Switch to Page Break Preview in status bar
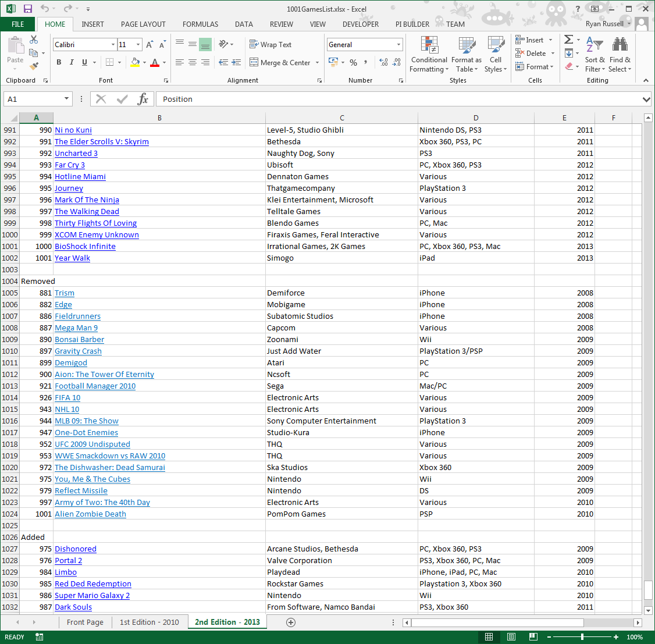 pyautogui.click(x=533, y=637)
